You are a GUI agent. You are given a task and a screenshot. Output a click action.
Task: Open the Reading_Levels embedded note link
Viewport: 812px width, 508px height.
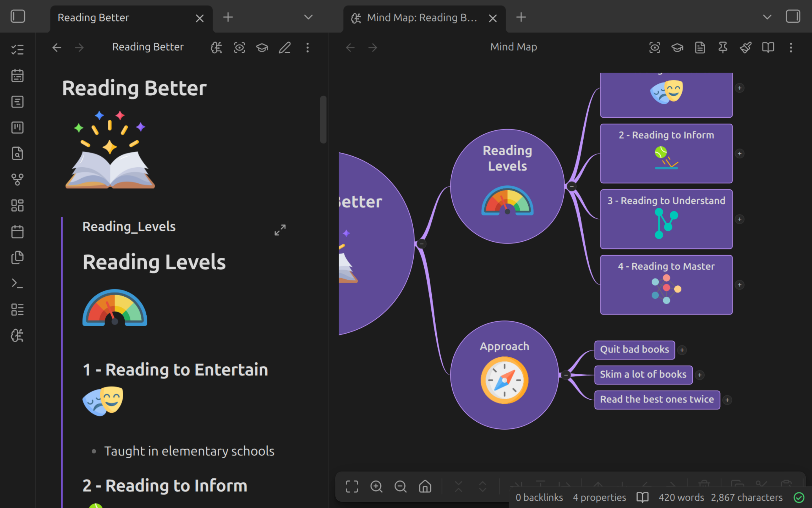(x=129, y=227)
